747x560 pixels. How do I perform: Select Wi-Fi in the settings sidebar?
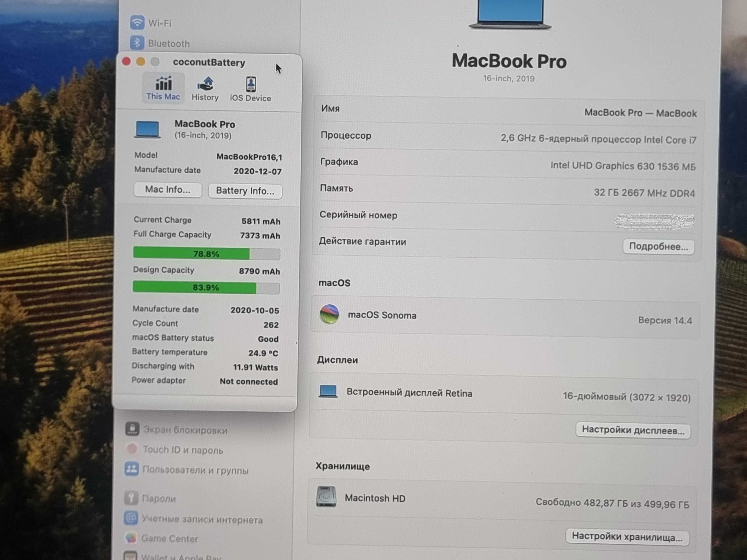coord(151,23)
